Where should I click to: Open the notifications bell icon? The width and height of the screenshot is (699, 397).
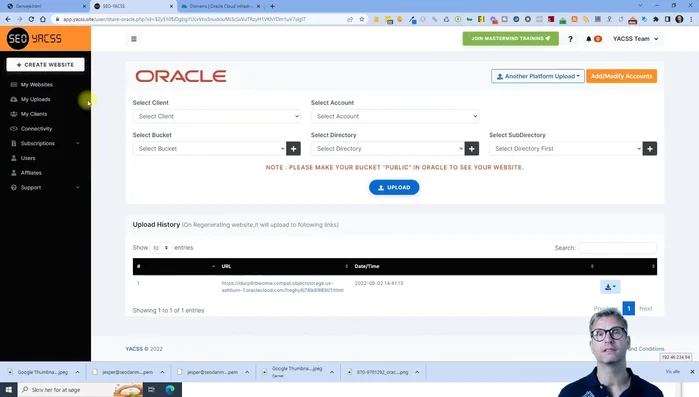(x=588, y=39)
